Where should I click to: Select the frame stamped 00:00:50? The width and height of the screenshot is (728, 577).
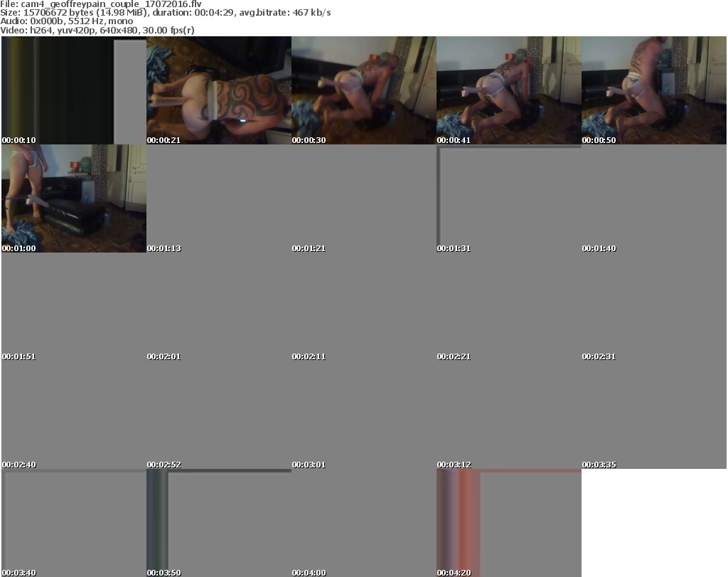[x=654, y=90]
